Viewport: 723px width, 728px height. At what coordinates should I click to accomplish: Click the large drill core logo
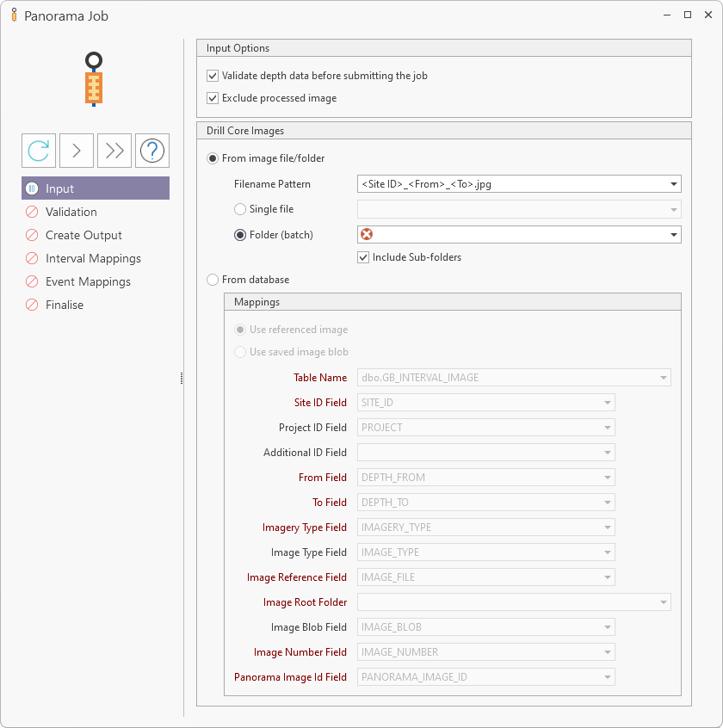[95, 80]
